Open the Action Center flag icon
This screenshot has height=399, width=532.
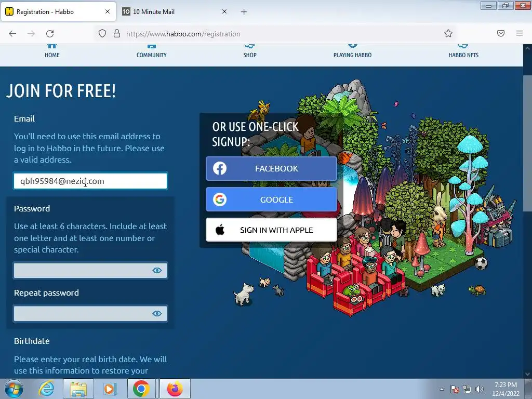[455, 389]
